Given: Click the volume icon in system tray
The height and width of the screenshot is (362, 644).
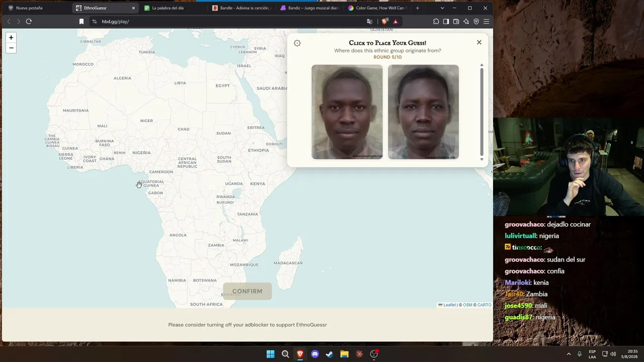Looking at the screenshot, I should click(613, 354).
